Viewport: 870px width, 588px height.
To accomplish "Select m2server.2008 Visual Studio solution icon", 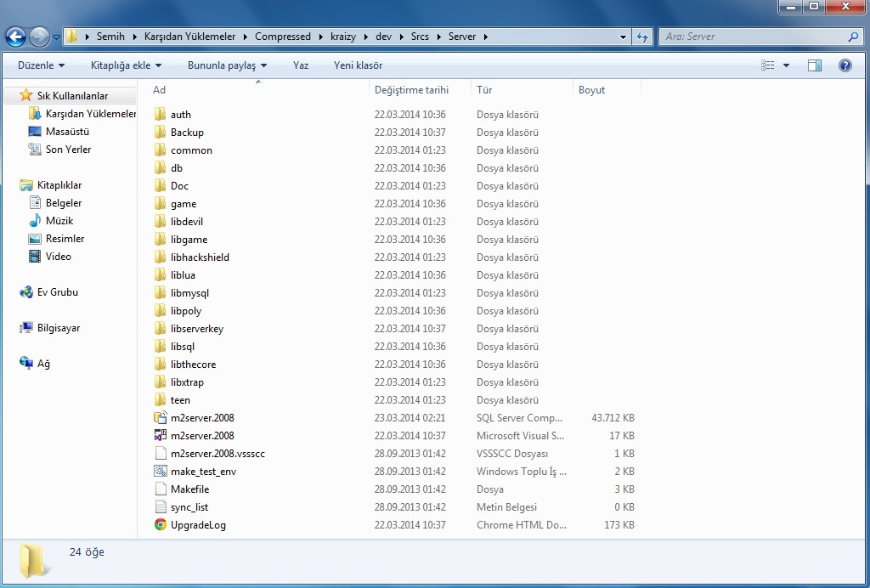I will 161,435.
